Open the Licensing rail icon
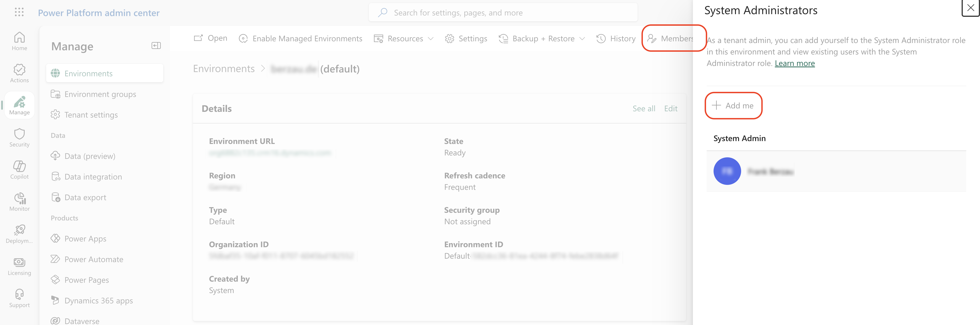The height and width of the screenshot is (325, 980). pos(19,266)
